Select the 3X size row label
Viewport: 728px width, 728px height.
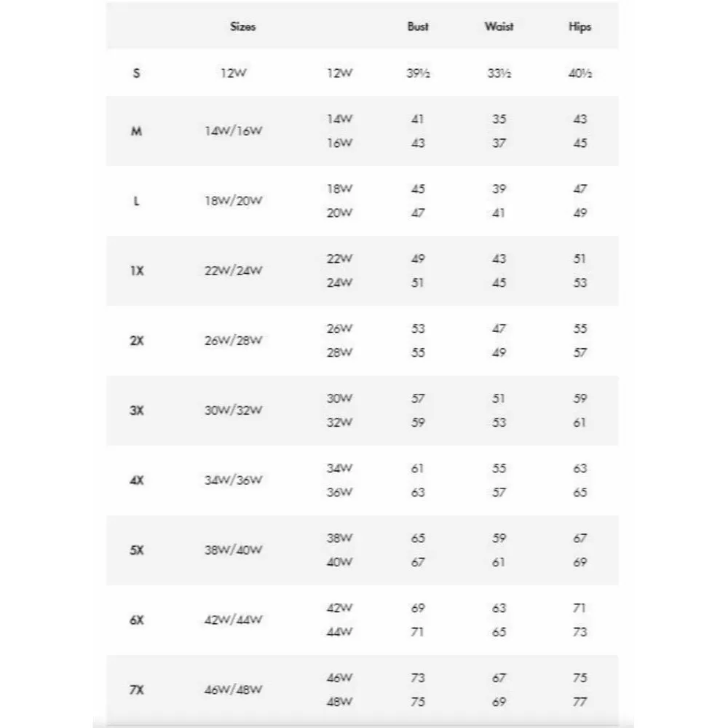click(x=136, y=411)
